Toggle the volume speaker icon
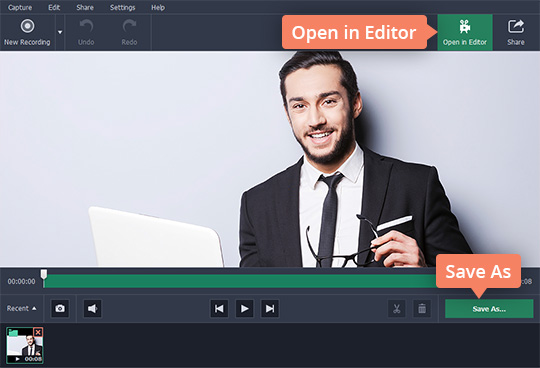This screenshot has width=540, height=368. pos(93,308)
